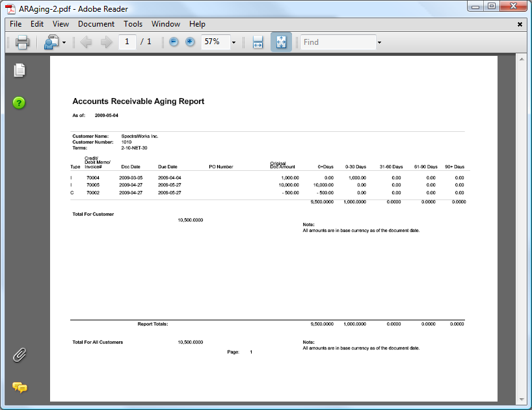Click the Find text field
Viewport: 532px width, 410px height.
pos(338,42)
